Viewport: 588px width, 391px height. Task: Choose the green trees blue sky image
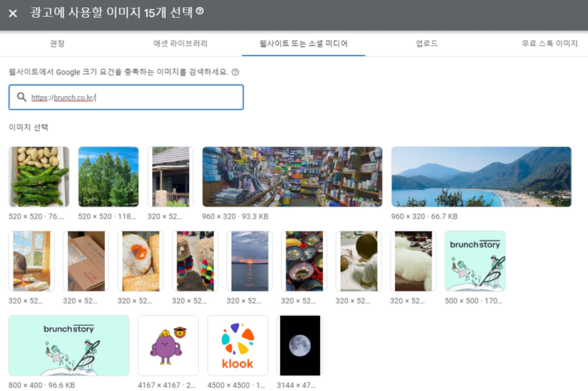[x=108, y=176]
